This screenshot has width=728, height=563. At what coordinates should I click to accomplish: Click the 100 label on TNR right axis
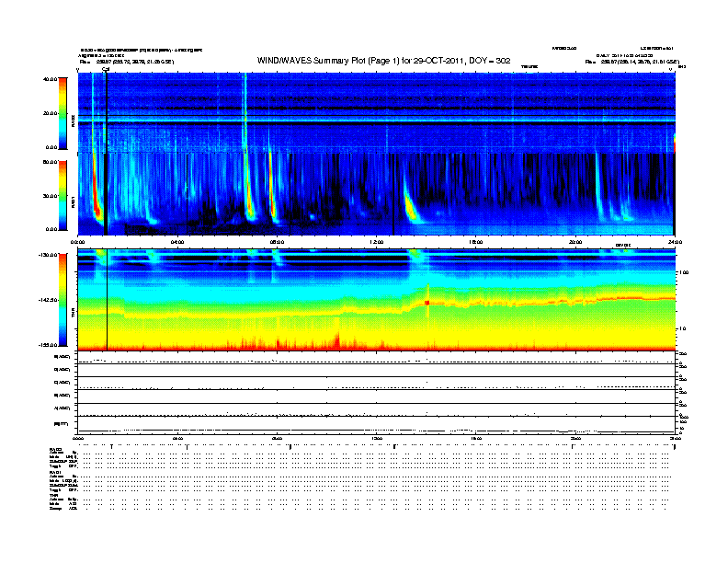pos(684,272)
